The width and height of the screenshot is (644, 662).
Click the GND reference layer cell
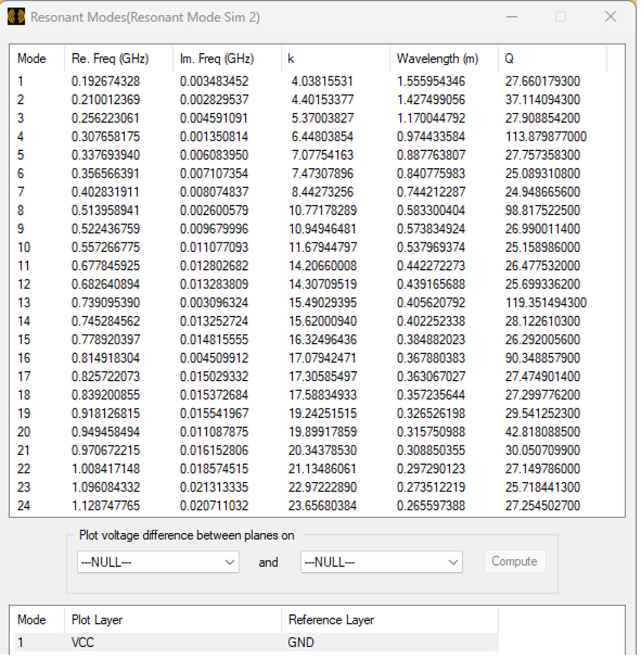pos(301,642)
